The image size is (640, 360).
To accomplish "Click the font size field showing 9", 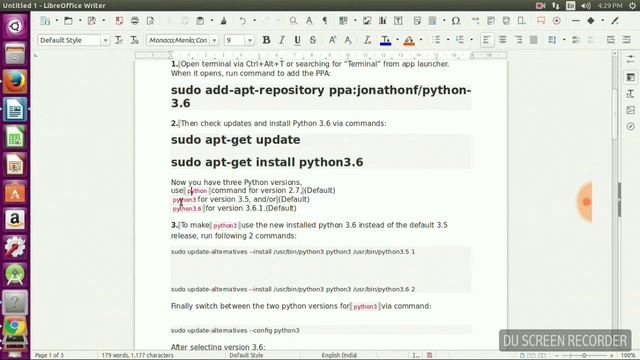I will click(235, 40).
